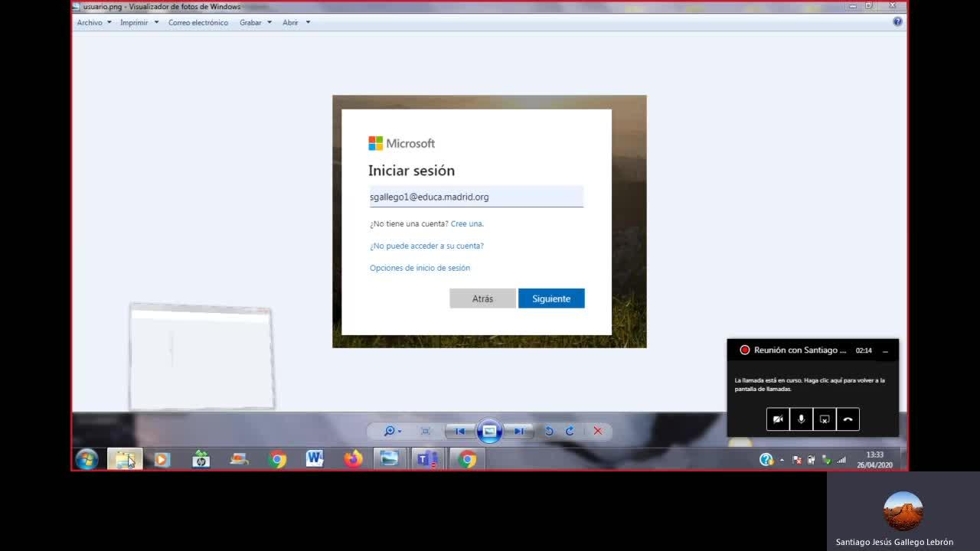Image resolution: width=980 pixels, height=551 pixels.
Task: Minimize the Teams call popup
Action: (885, 350)
